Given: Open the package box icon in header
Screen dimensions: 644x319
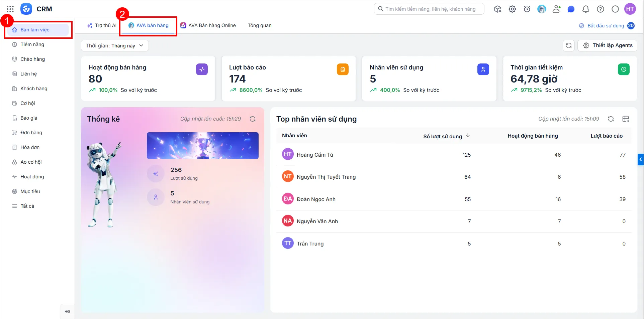Looking at the screenshot, I should coord(497,9).
